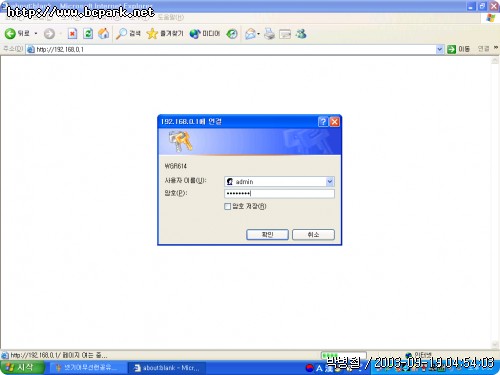Open the Search magnifier tool

[x=128, y=34]
